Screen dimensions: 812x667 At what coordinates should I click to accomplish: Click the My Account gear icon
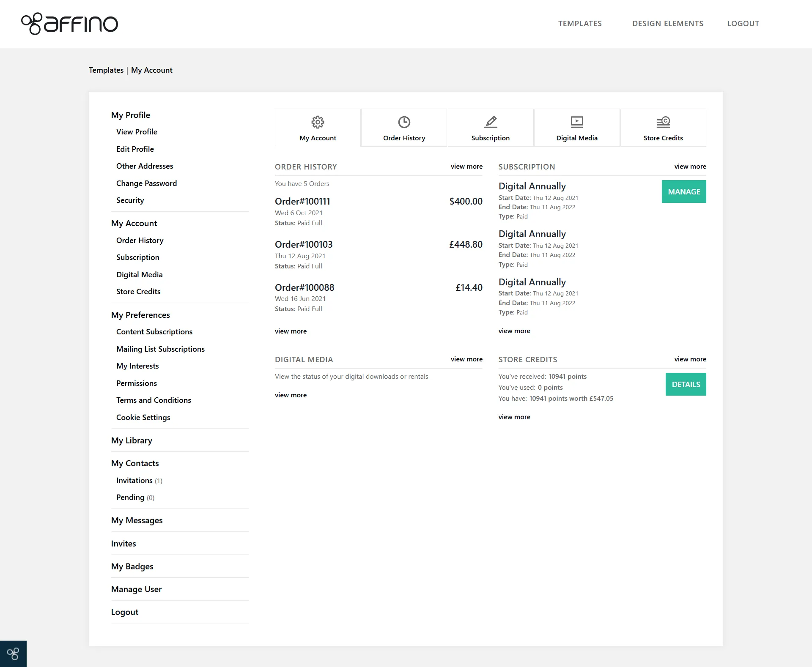tap(318, 122)
